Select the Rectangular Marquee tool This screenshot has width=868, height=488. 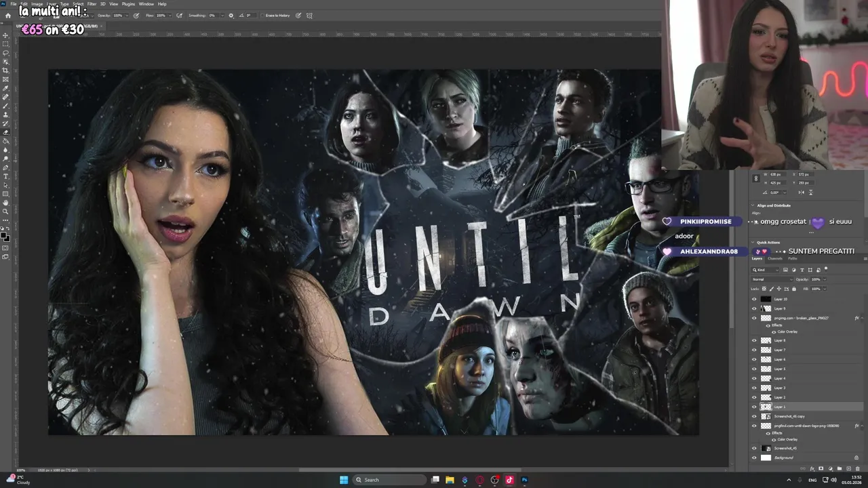5,43
